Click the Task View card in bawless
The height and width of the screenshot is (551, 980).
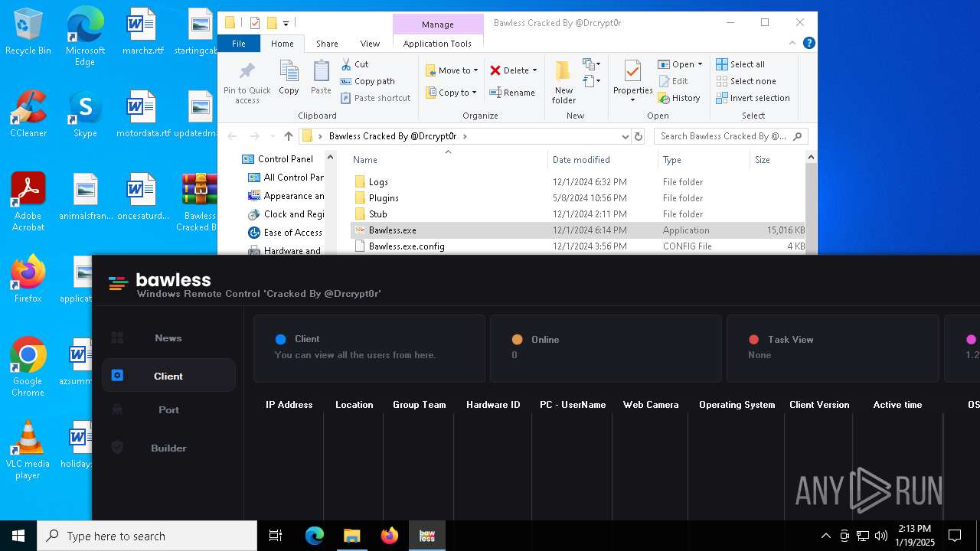click(x=832, y=347)
